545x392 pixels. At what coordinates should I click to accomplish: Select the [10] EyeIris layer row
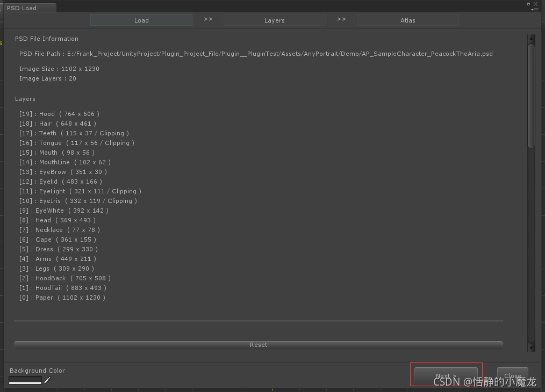(78, 201)
